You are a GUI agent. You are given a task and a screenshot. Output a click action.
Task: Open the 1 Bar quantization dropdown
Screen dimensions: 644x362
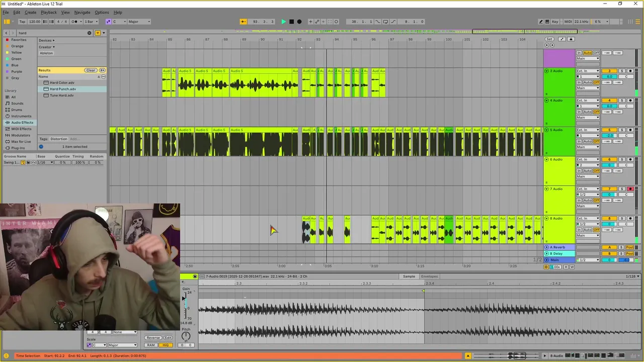click(x=91, y=22)
